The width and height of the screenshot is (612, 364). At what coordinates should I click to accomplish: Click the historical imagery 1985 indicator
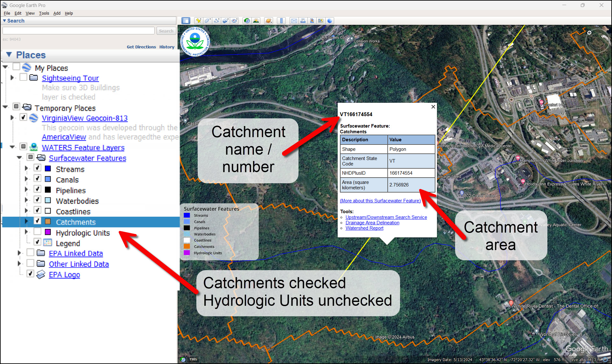click(193, 359)
